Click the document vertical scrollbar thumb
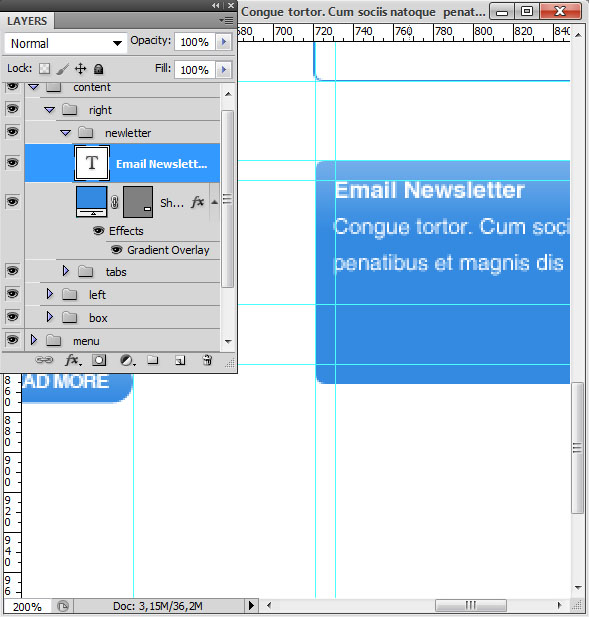 point(577,447)
